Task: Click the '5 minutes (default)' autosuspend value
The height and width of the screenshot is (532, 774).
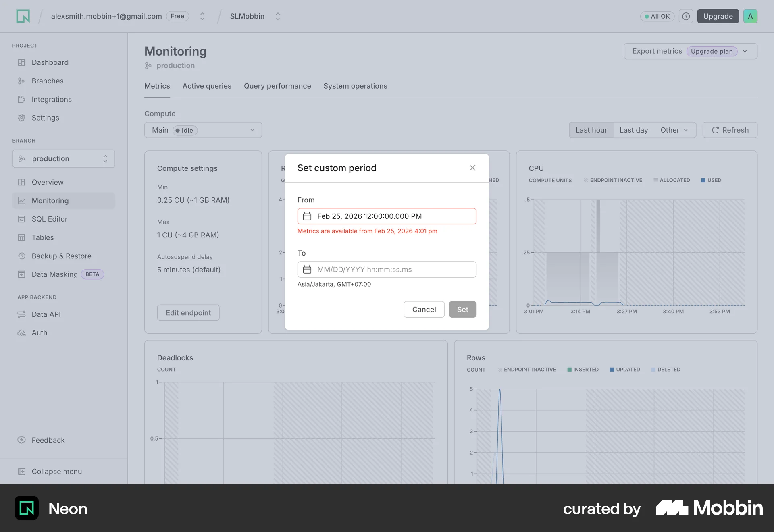Action: 189,270
